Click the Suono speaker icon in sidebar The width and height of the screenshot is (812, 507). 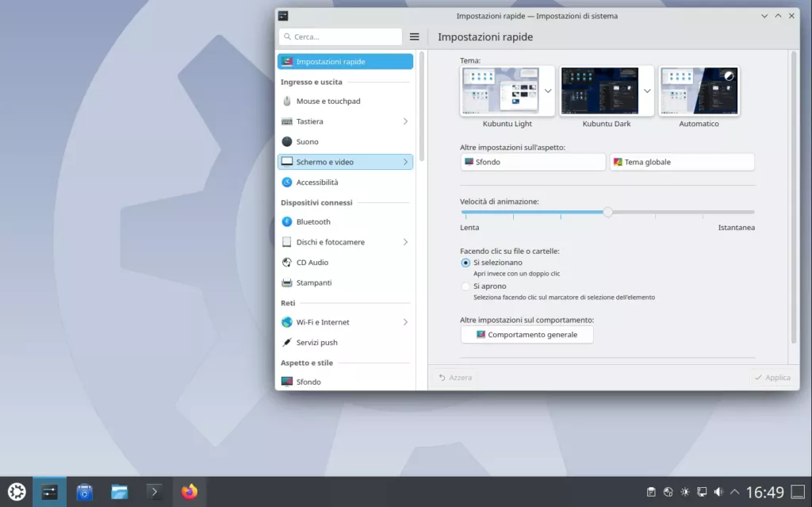287,141
